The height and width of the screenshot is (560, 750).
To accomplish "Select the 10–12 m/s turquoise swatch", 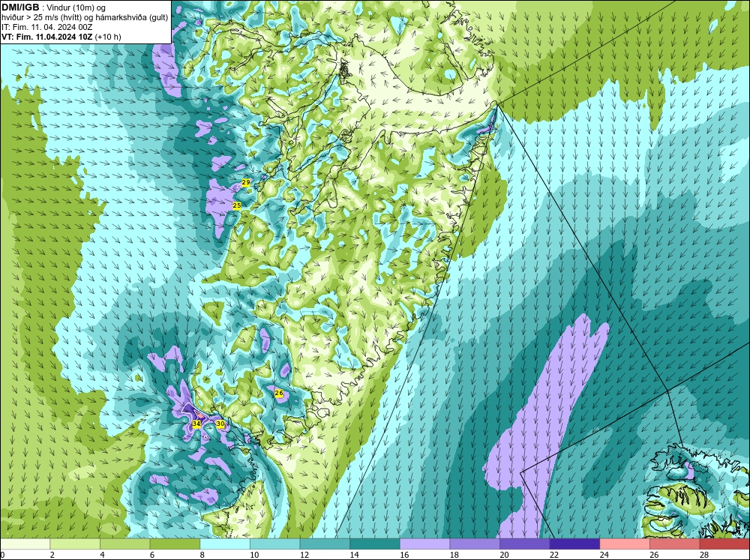I will [275, 544].
